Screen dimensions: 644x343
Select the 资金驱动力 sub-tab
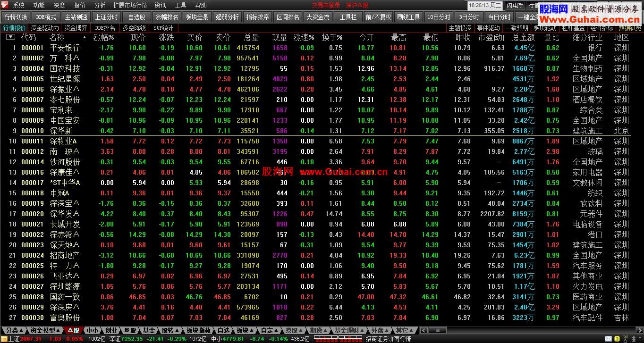pos(45,28)
